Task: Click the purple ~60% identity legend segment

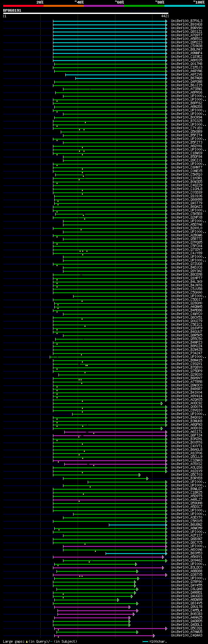Action: [104, 6]
